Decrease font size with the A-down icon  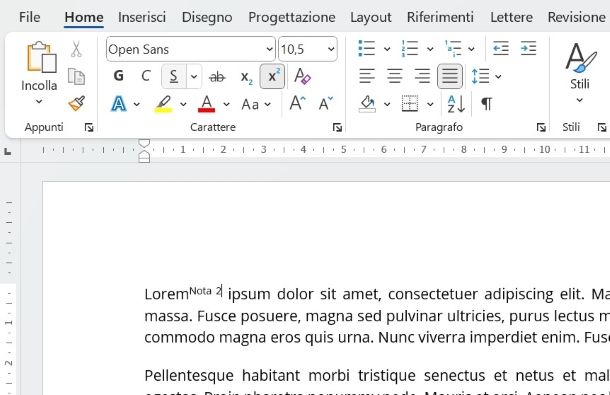tap(326, 104)
